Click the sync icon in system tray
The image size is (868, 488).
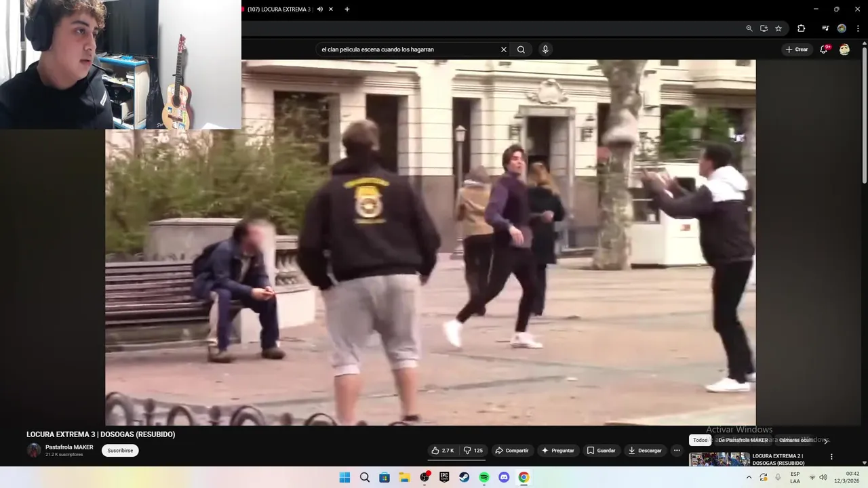point(763,477)
